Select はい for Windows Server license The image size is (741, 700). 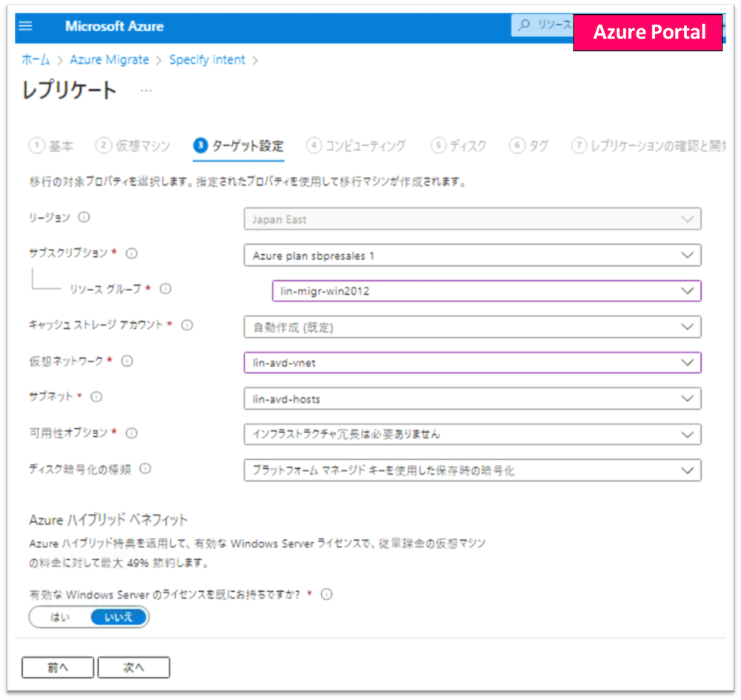(60, 617)
